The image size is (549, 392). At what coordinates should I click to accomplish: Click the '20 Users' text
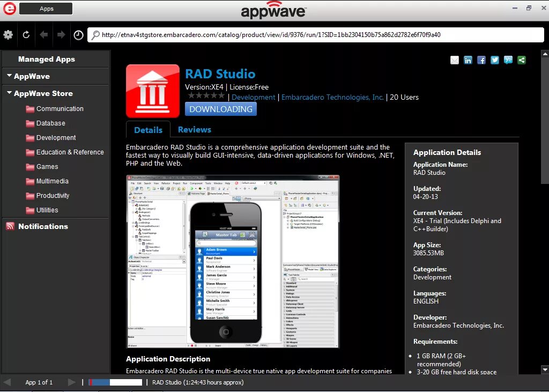404,98
